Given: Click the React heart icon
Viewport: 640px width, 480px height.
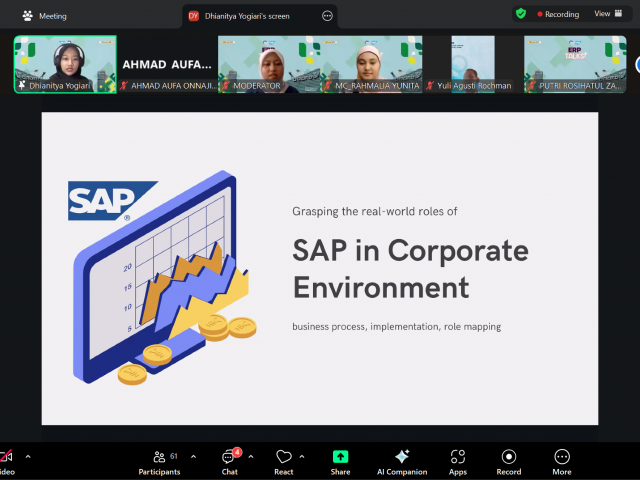Looking at the screenshot, I should [284, 457].
